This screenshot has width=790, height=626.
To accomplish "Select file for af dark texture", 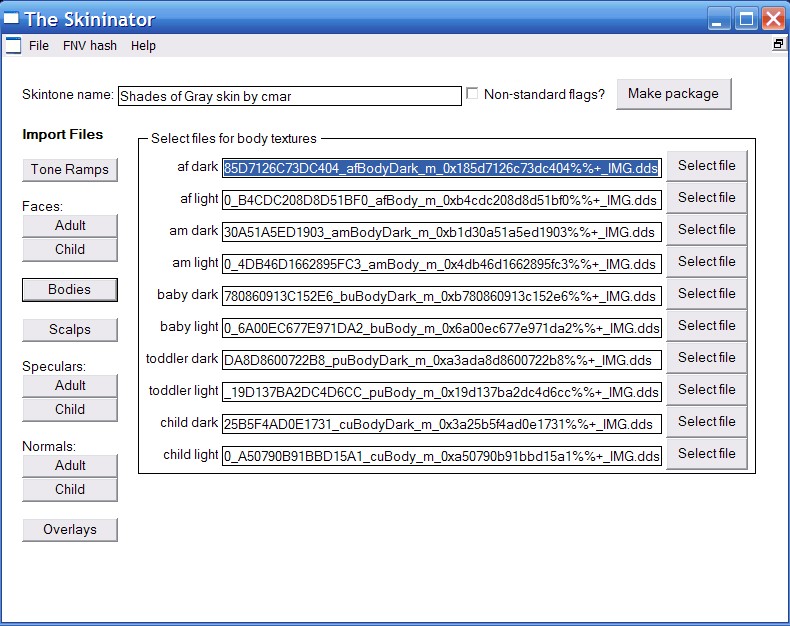I will click(x=706, y=166).
